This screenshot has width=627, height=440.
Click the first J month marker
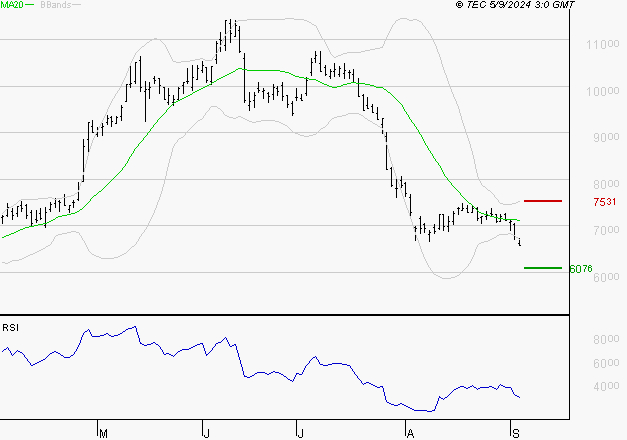(x=206, y=434)
